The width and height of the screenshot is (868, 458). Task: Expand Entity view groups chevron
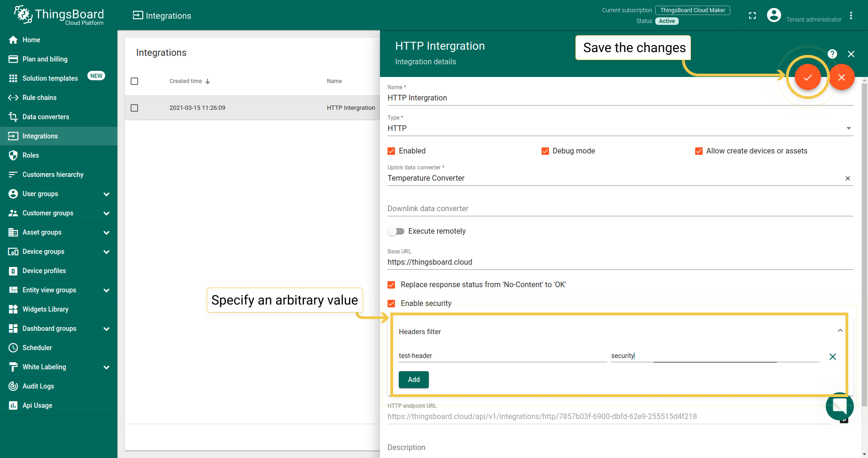click(107, 290)
